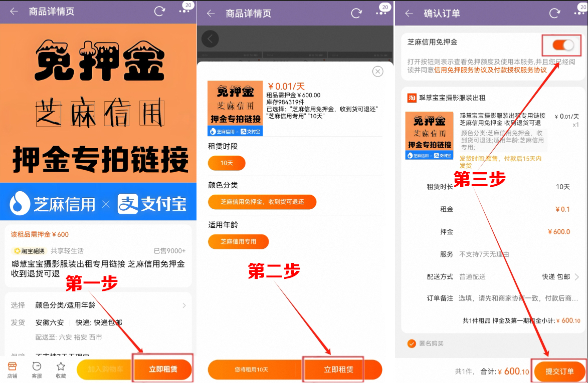Select the 10天 rental period option

click(x=227, y=163)
